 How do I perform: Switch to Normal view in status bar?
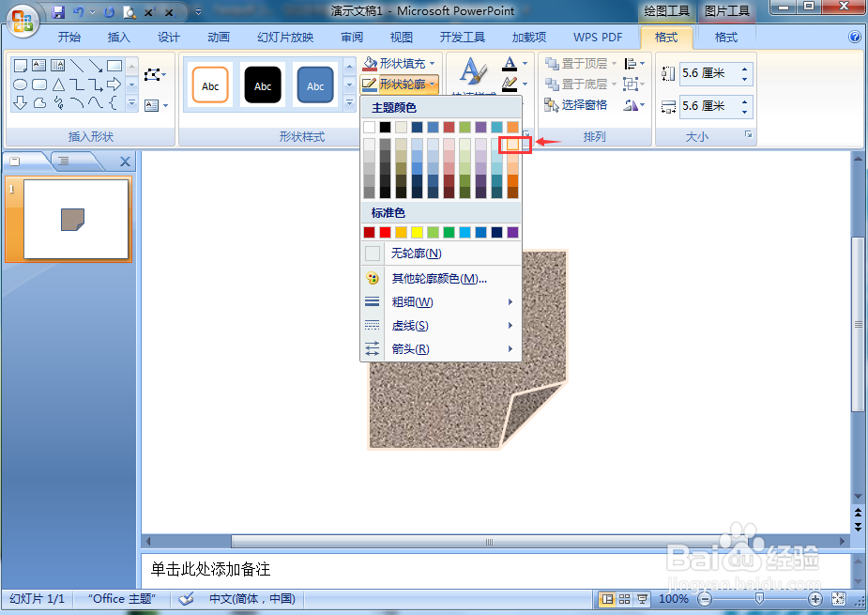tap(608, 599)
